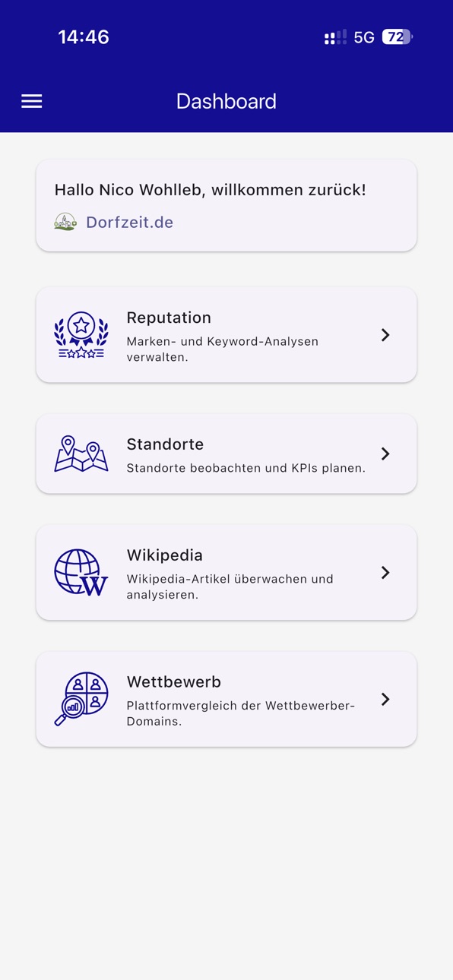Expand Standorte via its chevron arrow
Viewport: 453px width, 980px height.
pyautogui.click(x=385, y=454)
